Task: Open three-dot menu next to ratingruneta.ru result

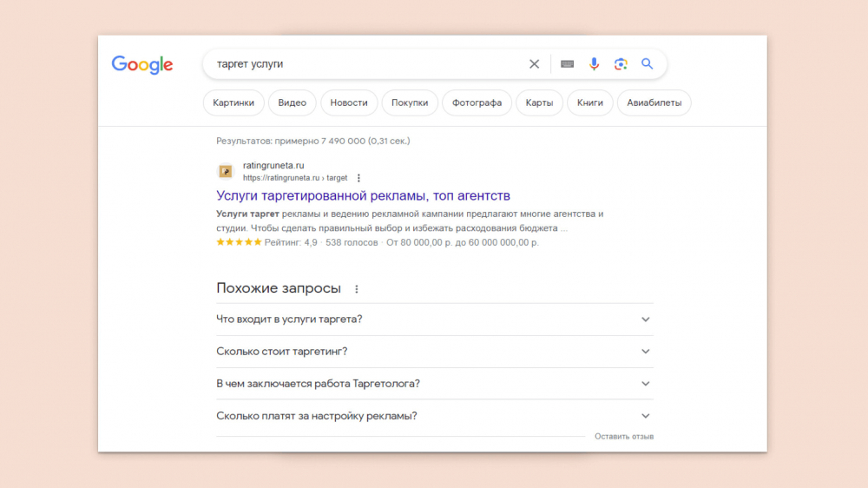Action: (x=358, y=178)
